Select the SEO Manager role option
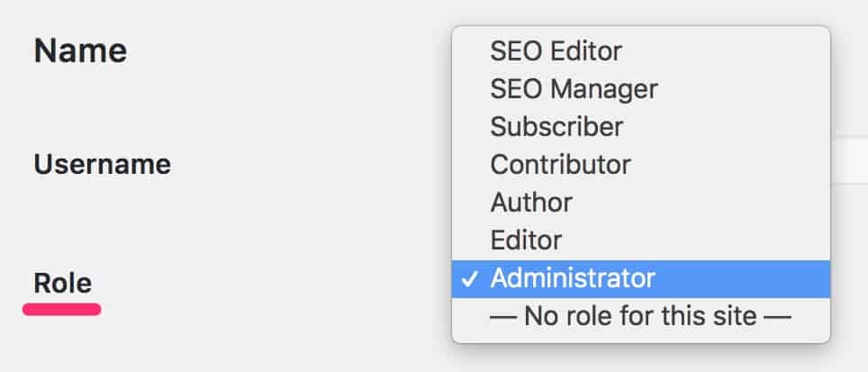This screenshot has width=868, height=372. click(574, 88)
